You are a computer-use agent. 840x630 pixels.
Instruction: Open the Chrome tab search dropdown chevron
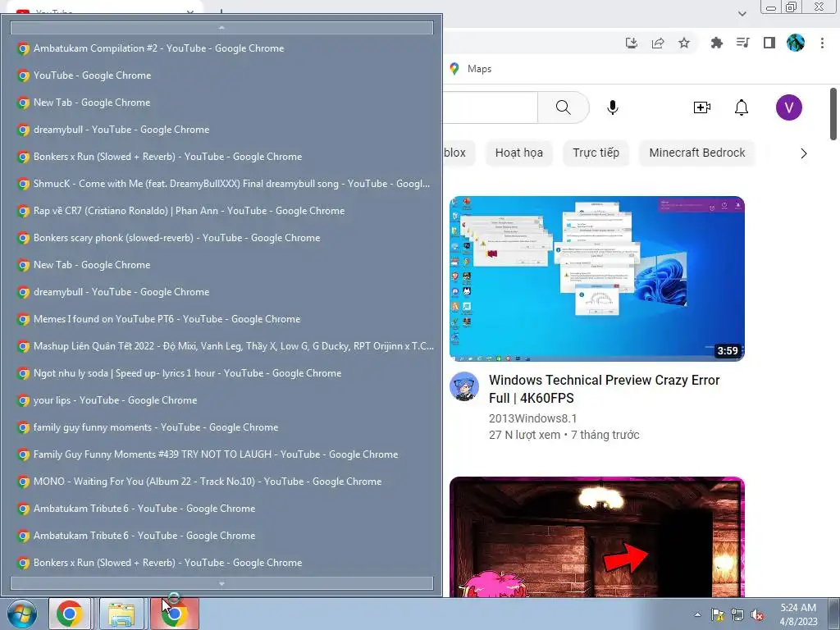(x=742, y=13)
